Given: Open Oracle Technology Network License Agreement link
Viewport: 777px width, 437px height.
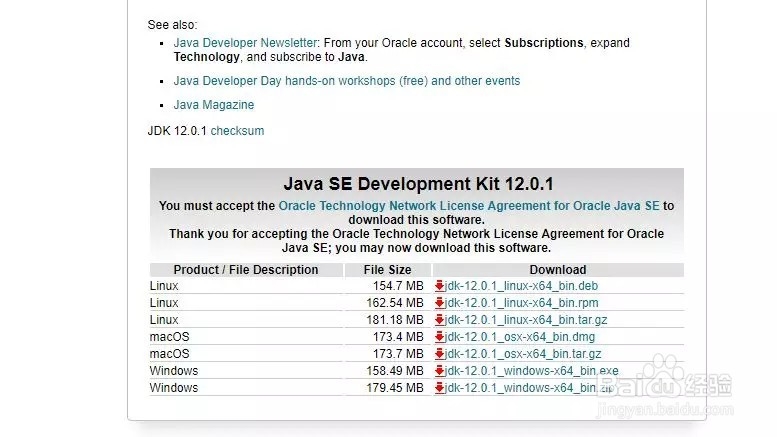Looking at the screenshot, I should pyautogui.click(x=469, y=206).
